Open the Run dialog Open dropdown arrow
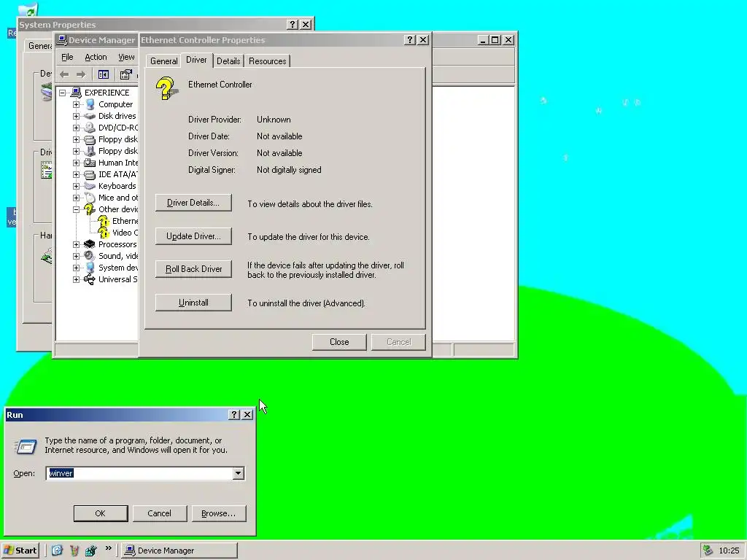The width and height of the screenshot is (747, 560). pos(239,473)
